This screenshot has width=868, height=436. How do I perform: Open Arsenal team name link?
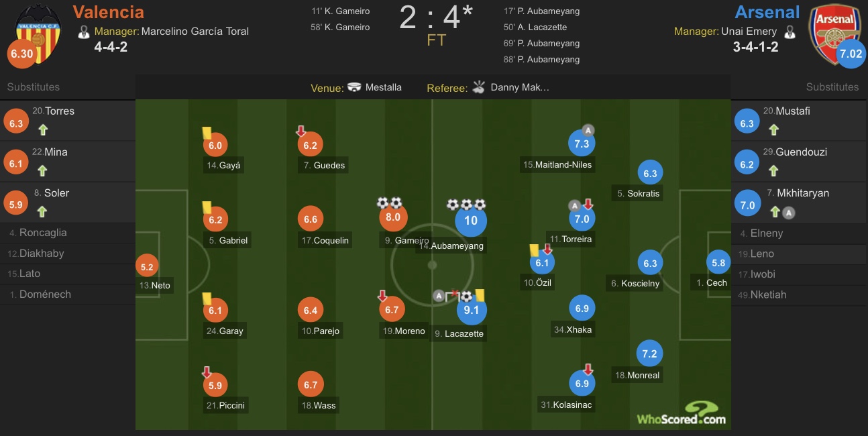point(767,12)
